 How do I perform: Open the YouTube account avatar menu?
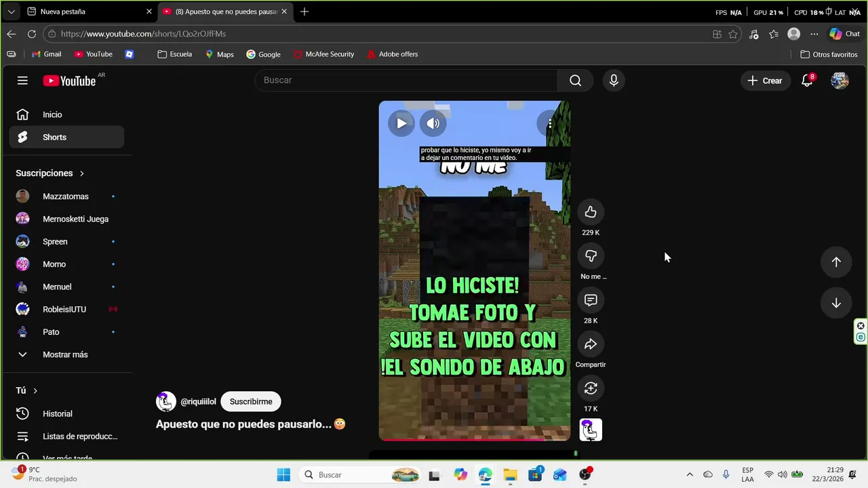840,81
